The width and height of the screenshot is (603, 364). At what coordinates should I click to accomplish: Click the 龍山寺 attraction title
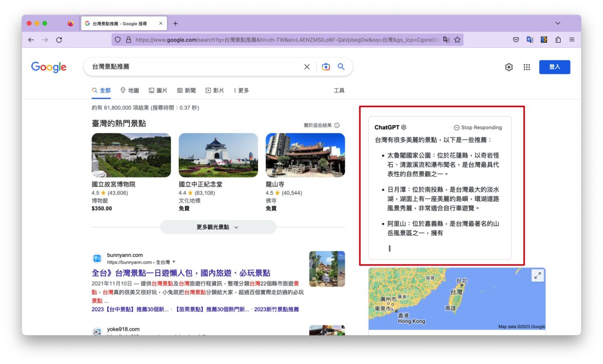point(275,184)
